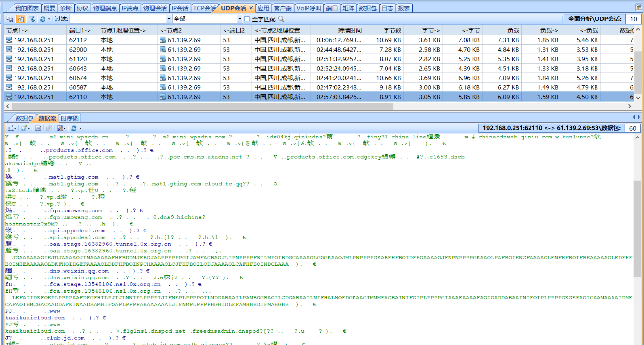The width and height of the screenshot is (644, 345).
Task: Click the host icon in port 62112 row
Action: tap(9, 40)
